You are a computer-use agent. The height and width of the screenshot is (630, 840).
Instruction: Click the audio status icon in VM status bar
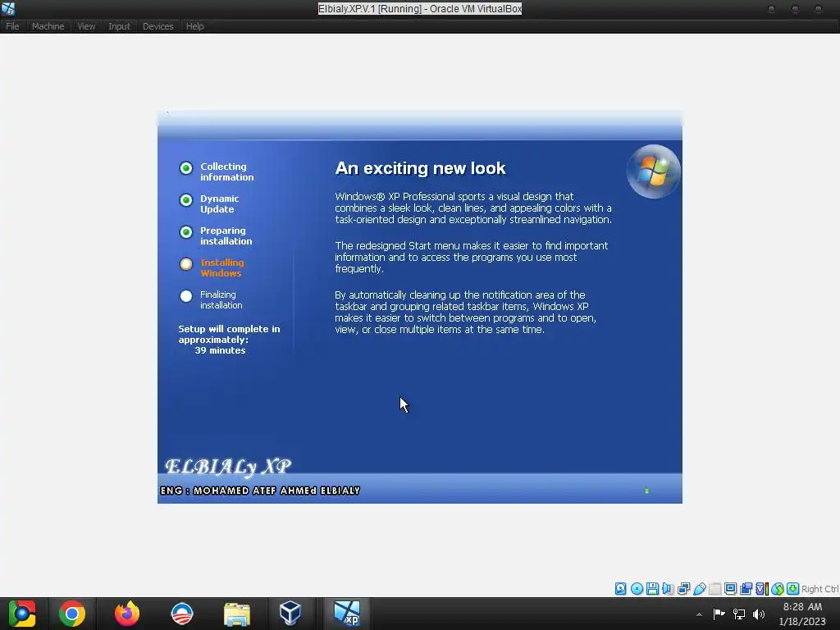coord(668,589)
